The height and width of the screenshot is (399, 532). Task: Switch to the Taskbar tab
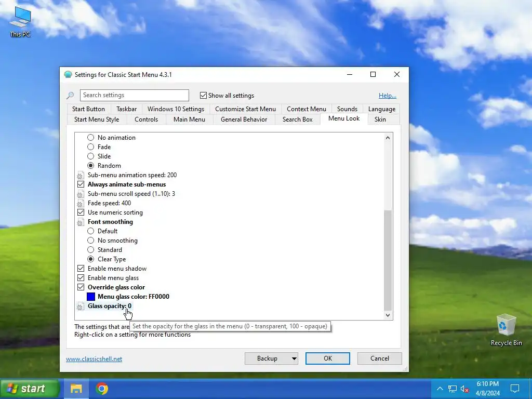tap(127, 109)
